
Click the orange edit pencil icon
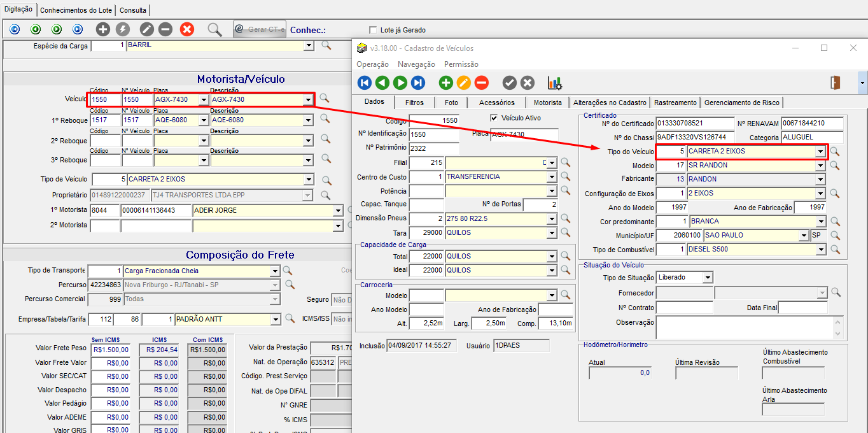coord(463,83)
